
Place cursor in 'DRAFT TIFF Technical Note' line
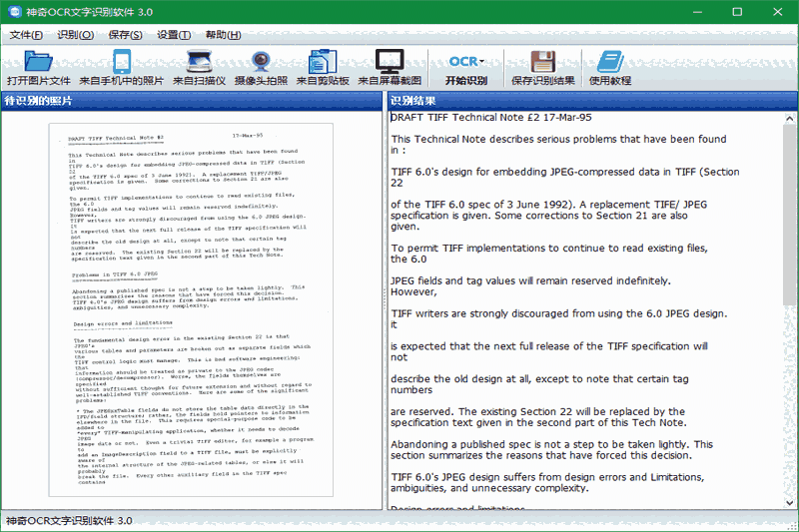[x=491, y=117]
